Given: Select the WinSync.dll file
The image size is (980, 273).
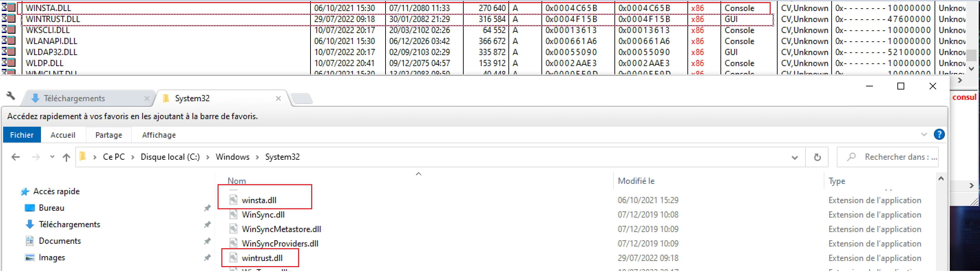Looking at the screenshot, I should point(263,214).
